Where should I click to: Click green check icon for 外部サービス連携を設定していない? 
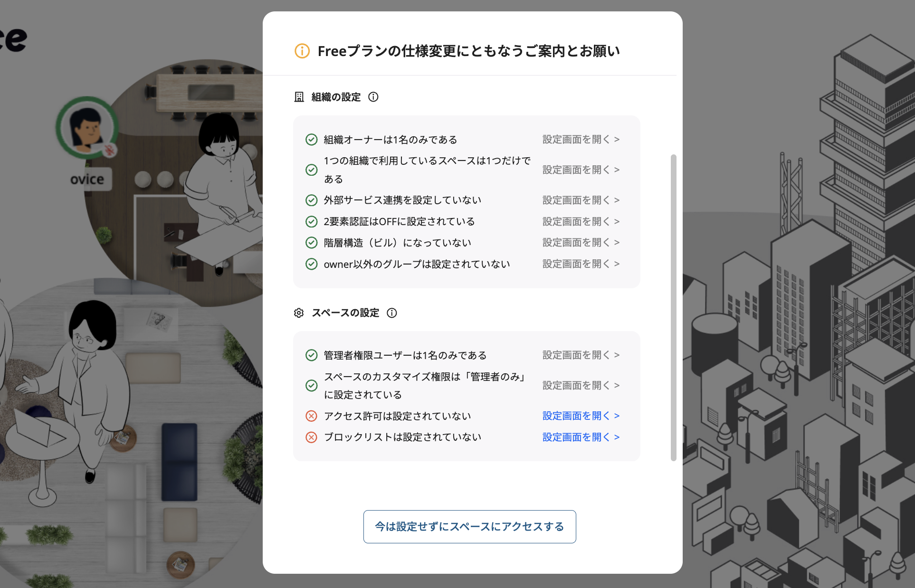pos(311,200)
